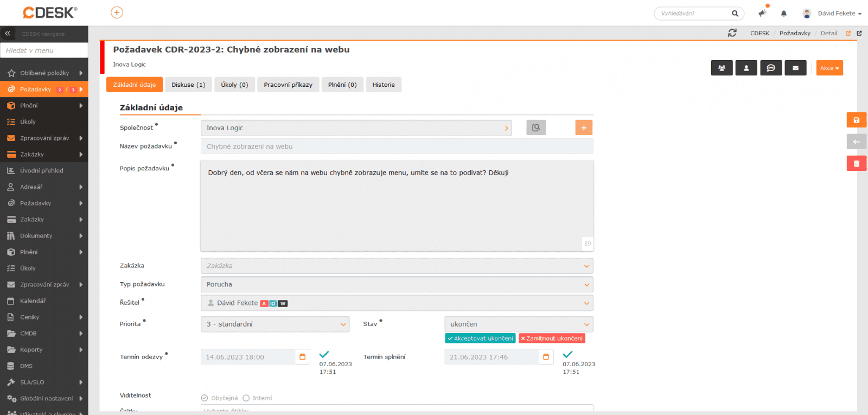Image resolution: width=868 pixels, height=415 pixels.
Task: Click the CDESK breadcrumb link
Action: tap(759, 33)
